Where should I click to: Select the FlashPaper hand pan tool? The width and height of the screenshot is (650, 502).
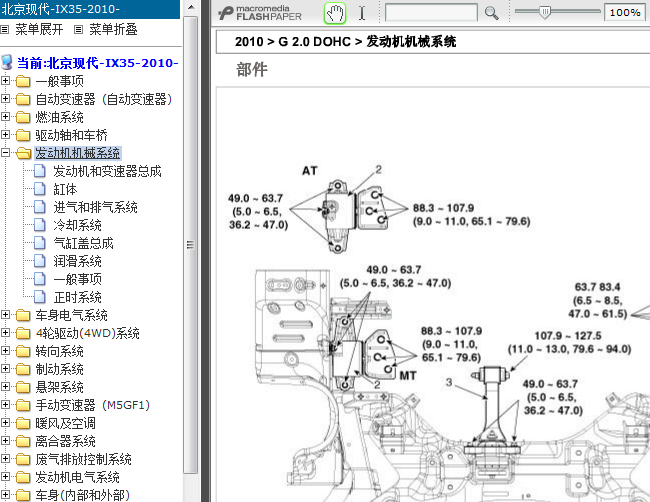pos(335,13)
